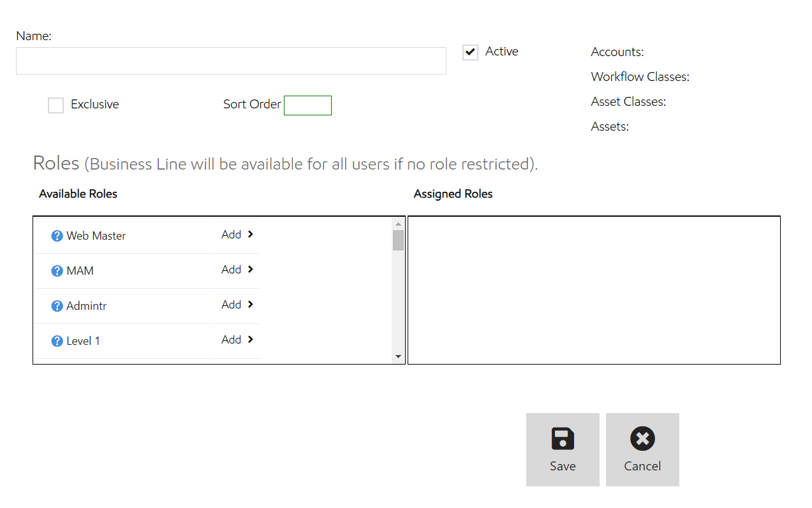Uncheck the Active checkbox

[x=470, y=52]
